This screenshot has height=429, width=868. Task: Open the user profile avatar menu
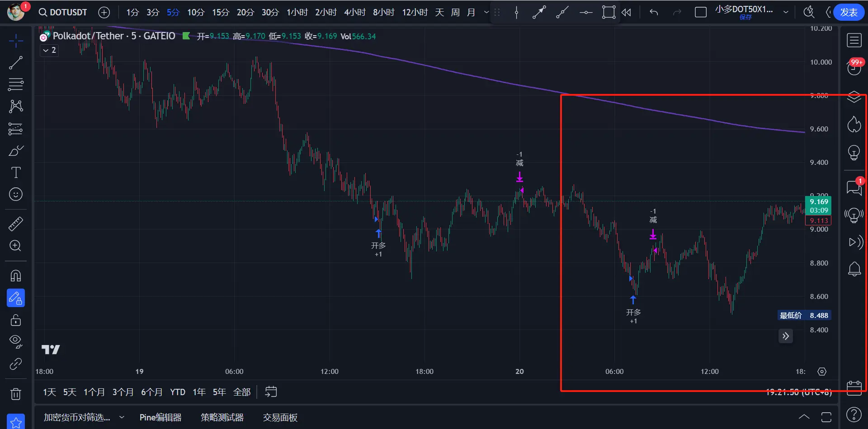click(x=16, y=12)
